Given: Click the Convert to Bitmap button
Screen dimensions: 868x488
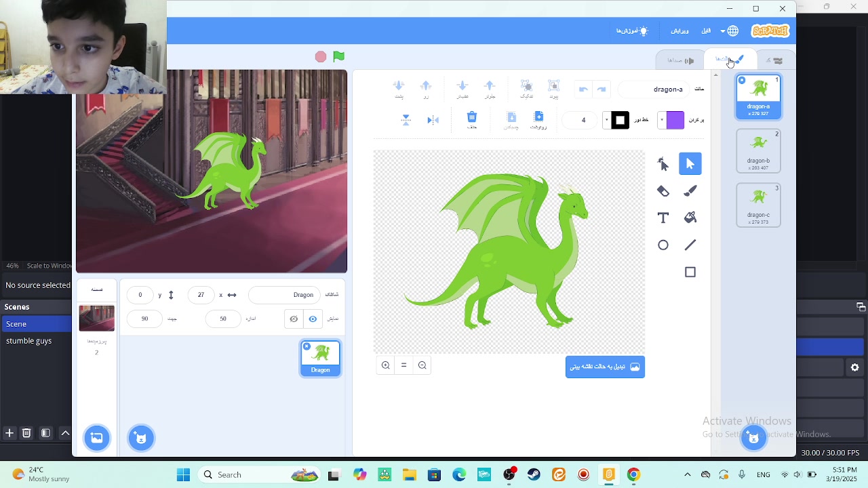Looking at the screenshot, I should (x=605, y=367).
